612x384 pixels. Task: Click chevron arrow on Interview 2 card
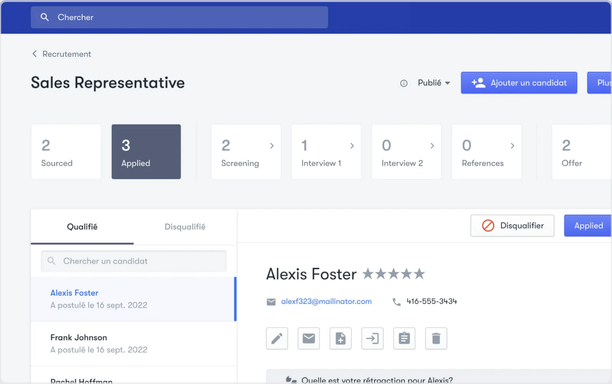click(432, 146)
